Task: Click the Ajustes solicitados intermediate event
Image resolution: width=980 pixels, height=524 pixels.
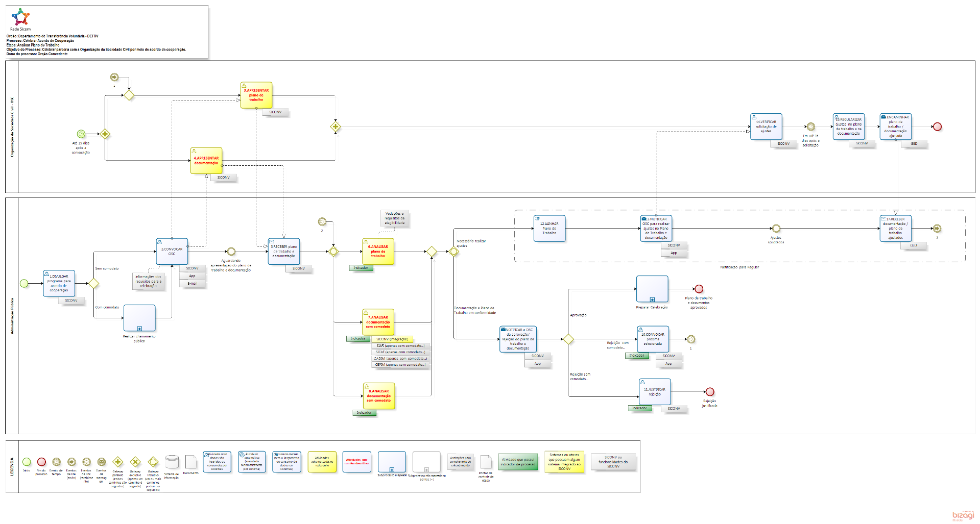Action: click(776, 229)
